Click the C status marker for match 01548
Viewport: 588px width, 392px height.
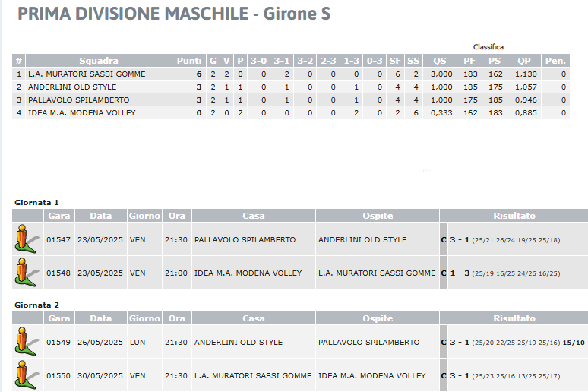tap(444, 273)
